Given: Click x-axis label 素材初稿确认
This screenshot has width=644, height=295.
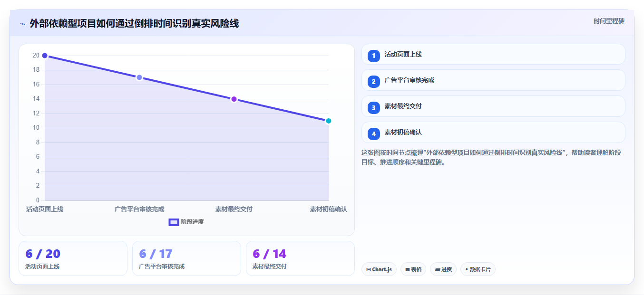Looking at the screenshot, I should (x=329, y=209).
